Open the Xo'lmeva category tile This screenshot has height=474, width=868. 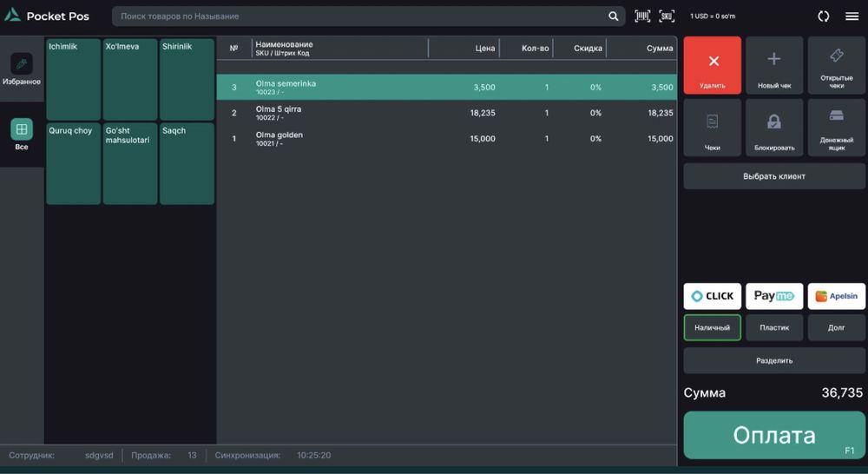tap(130, 79)
